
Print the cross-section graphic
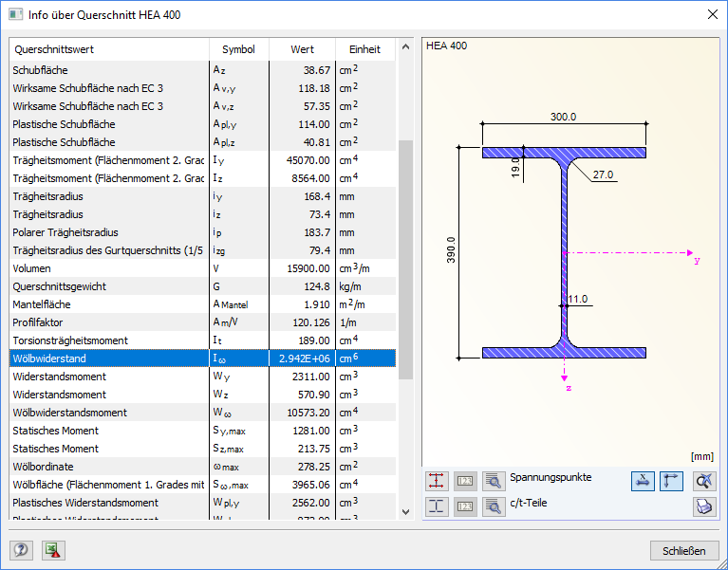704,506
